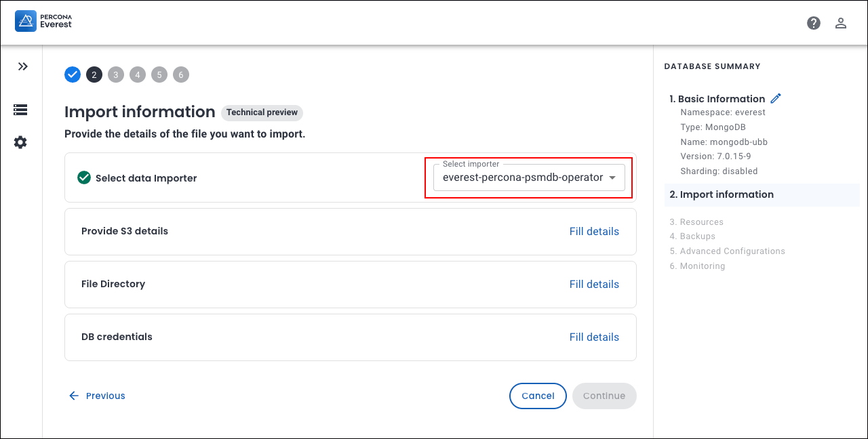This screenshot has height=439, width=868.
Task: Edit Basic Information with pencil icon
Action: 776,98
